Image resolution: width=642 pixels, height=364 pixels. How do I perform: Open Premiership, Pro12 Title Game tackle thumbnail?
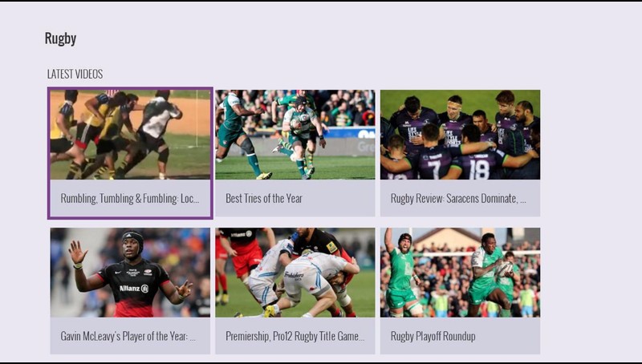(295, 273)
